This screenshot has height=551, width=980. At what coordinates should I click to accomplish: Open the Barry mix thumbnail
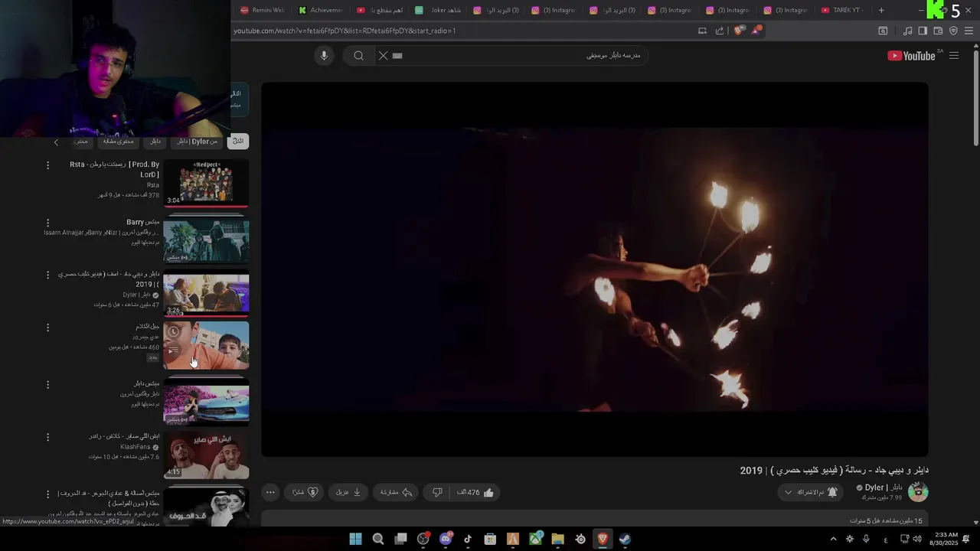pos(206,239)
